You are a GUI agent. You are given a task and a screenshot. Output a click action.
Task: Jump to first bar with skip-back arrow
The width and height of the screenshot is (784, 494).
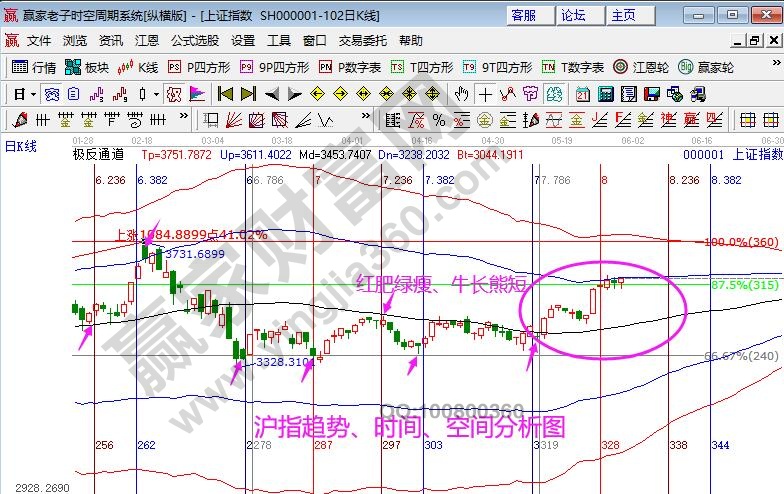point(224,94)
